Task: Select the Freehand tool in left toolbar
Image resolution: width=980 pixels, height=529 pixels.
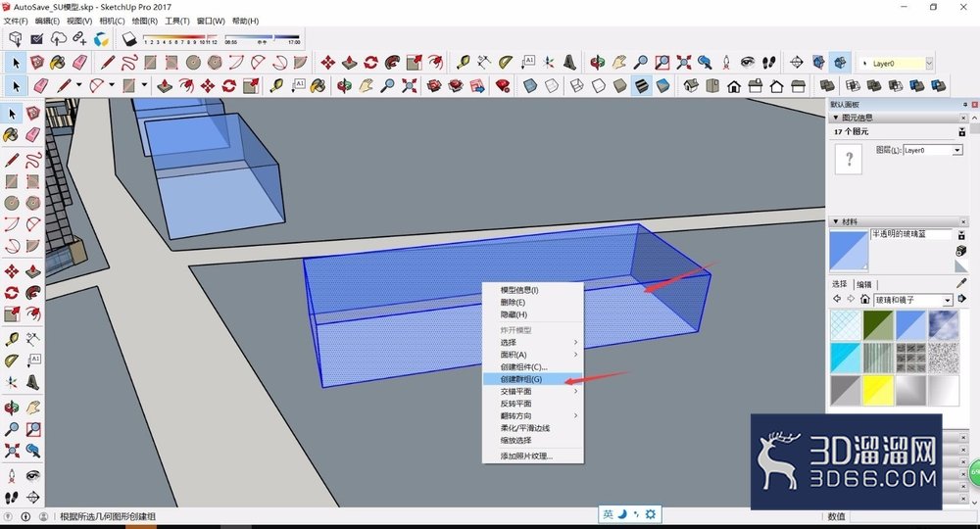Action: pos(32,160)
